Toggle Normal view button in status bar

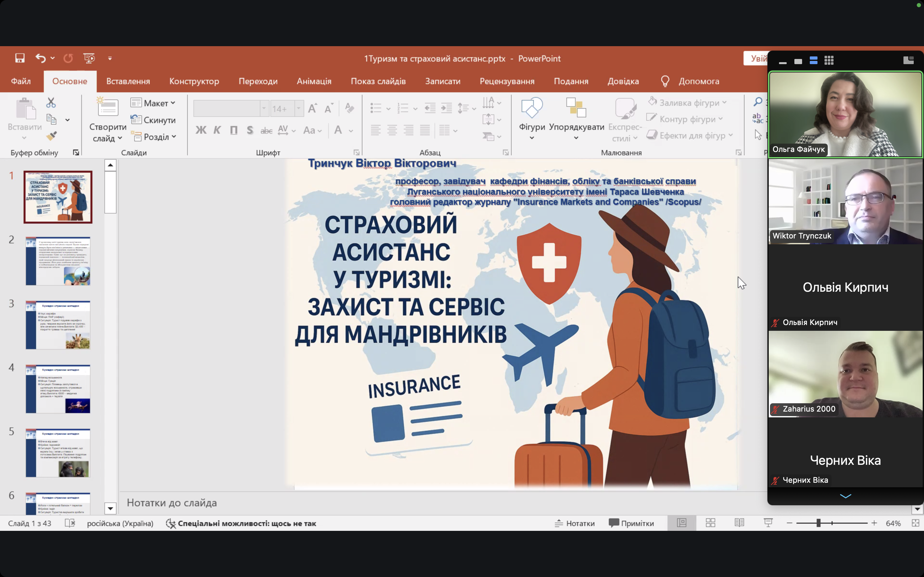tap(681, 523)
